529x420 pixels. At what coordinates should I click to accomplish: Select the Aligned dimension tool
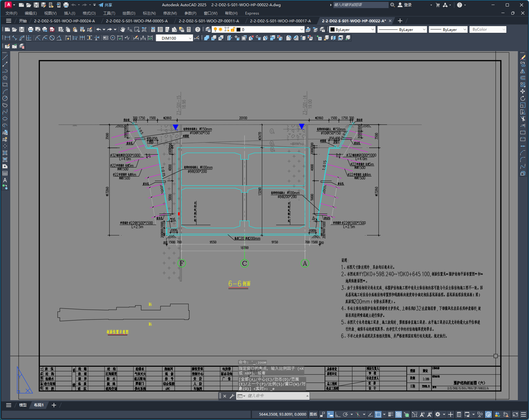click(x=15, y=38)
